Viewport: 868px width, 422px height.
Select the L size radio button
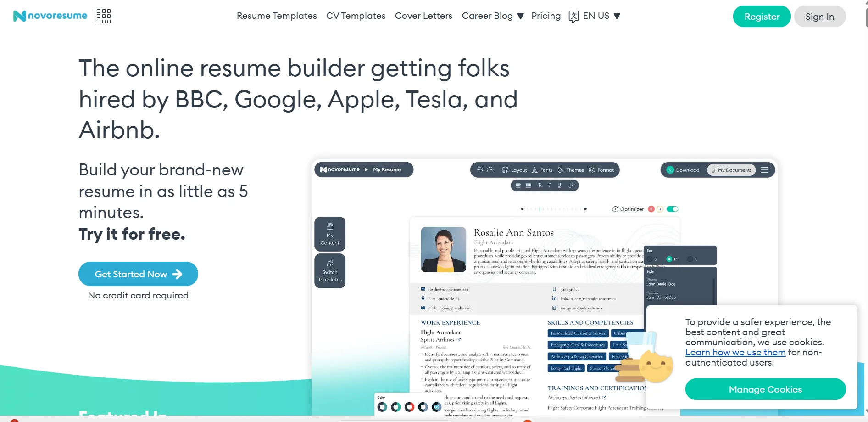(x=690, y=259)
